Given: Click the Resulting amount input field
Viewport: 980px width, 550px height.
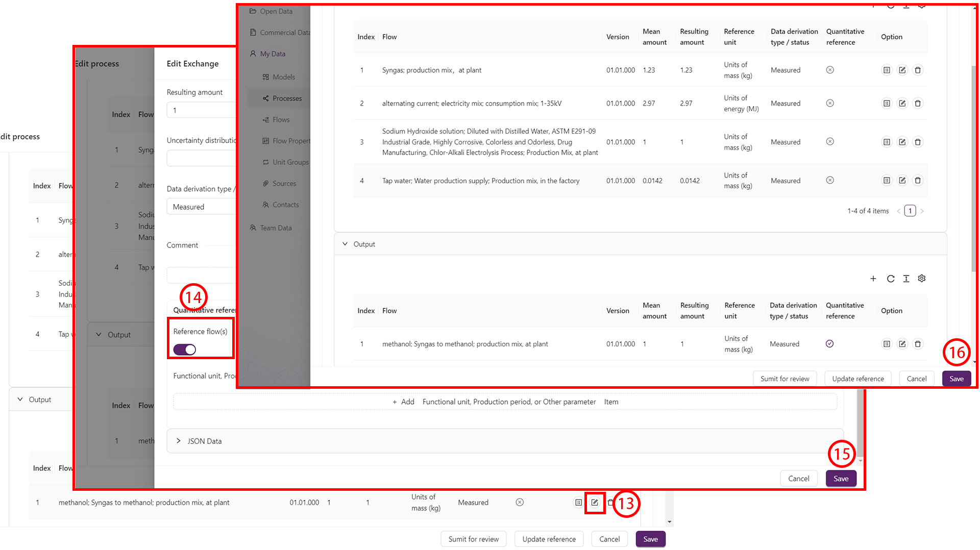Looking at the screenshot, I should click(x=202, y=110).
